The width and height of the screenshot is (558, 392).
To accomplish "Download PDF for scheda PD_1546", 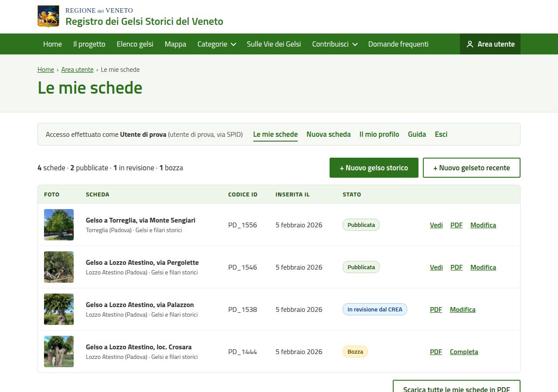I will [x=456, y=267].
